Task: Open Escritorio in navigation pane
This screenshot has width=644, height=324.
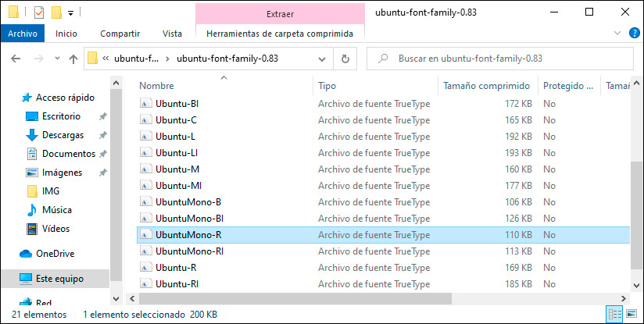Action: pos(61,116)
